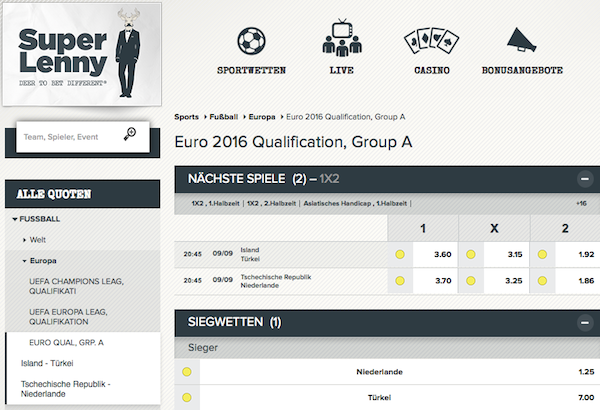Open the LIVE menu label
This screenshot has width=600, height=410.
342,70
